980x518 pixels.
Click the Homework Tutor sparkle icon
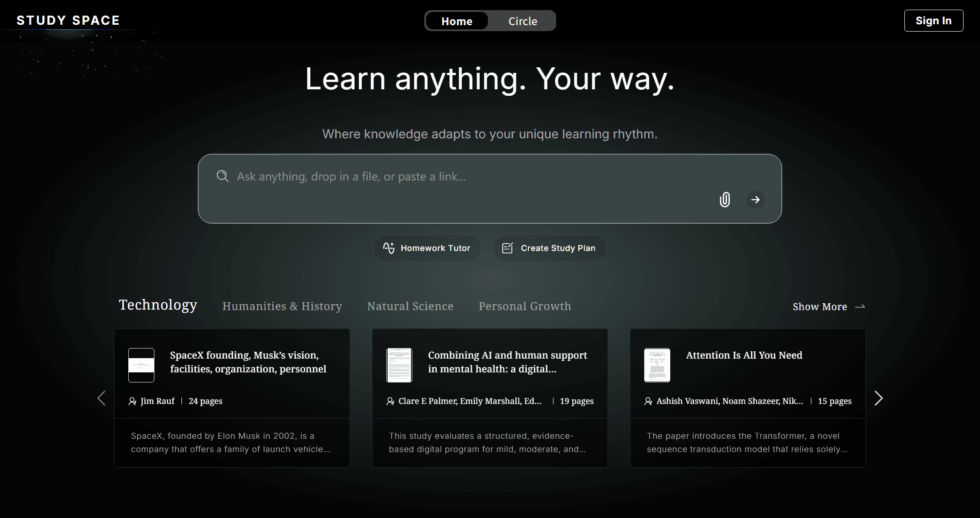[389, 248]
